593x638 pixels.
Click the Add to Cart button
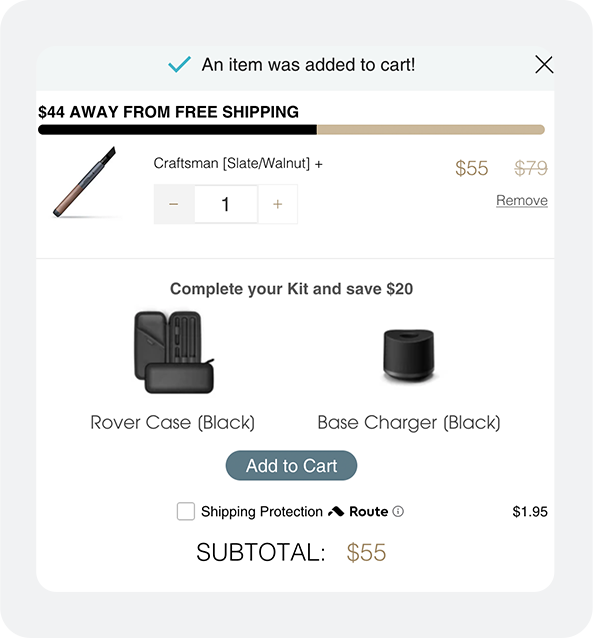click(291, 465)
